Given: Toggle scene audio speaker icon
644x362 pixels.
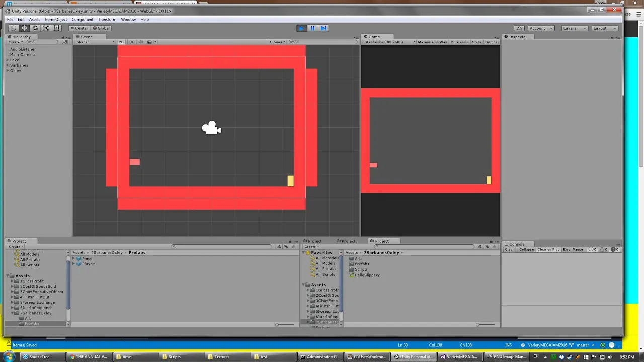Looking at the screenshot, I should coord(140,42).
